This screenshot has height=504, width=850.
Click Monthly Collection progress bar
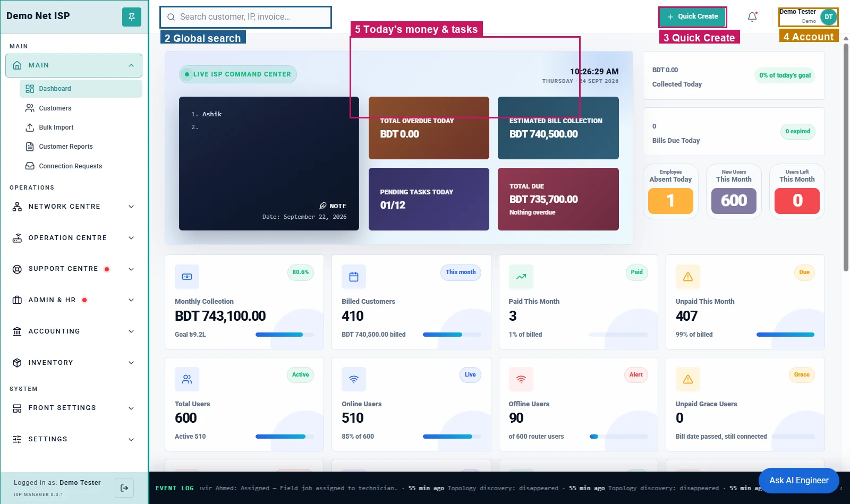[285, 335]
